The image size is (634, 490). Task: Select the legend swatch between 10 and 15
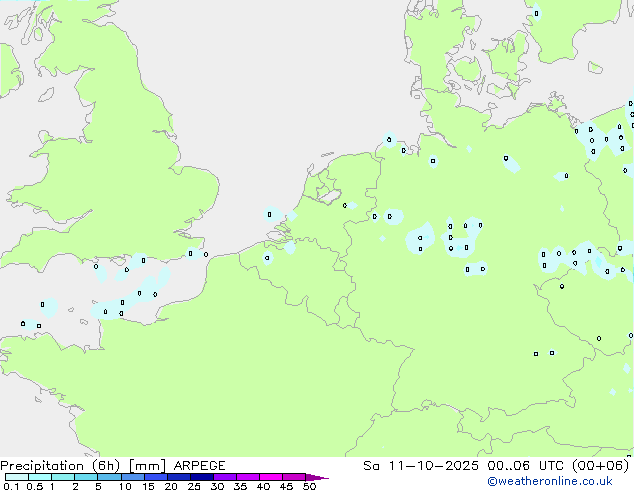point(136,477)
